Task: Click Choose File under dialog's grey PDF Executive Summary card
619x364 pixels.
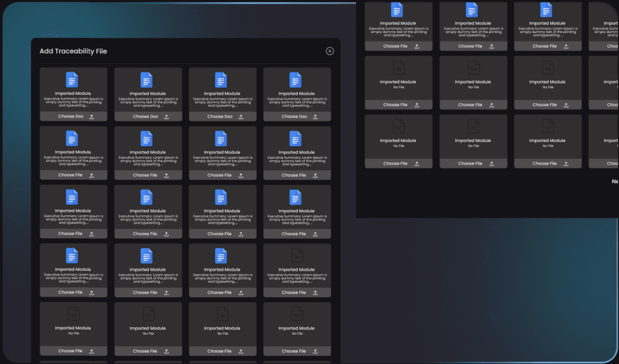Action: (293, 292)
